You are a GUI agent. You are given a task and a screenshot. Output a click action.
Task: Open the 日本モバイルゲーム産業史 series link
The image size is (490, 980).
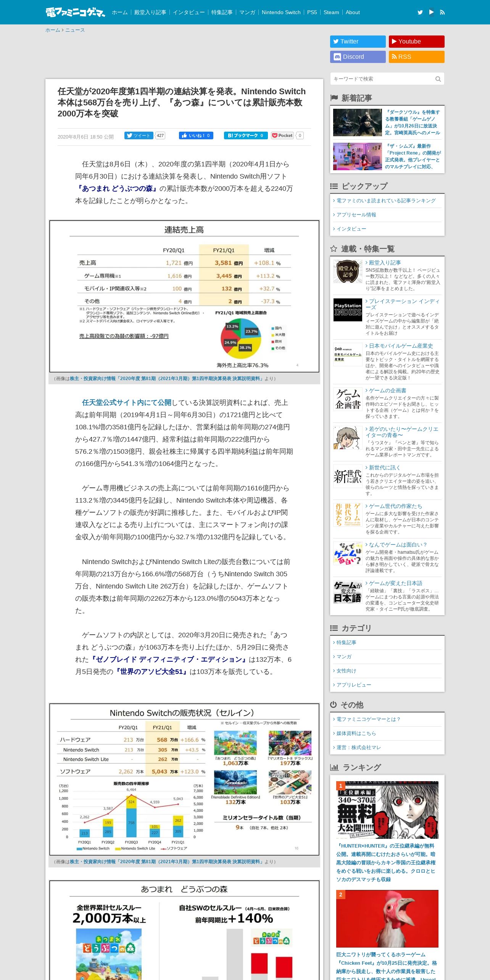(401, 346)
